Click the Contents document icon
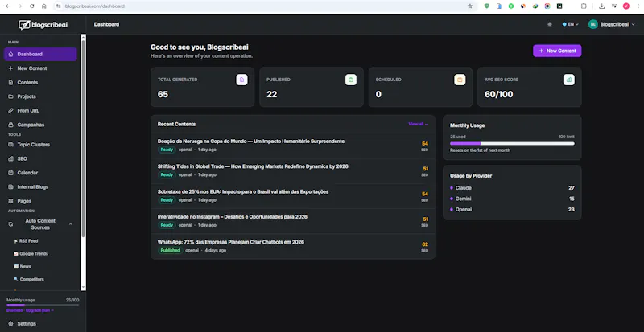The image size is (644, 332). (x=10, y=83)
